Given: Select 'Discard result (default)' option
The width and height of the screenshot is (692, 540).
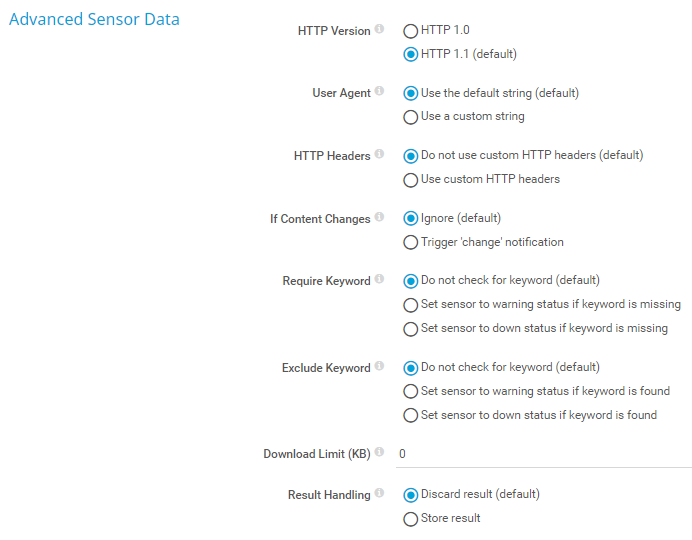Looking at the screenshot, I should pyautogui.click(x=411, y=495).
